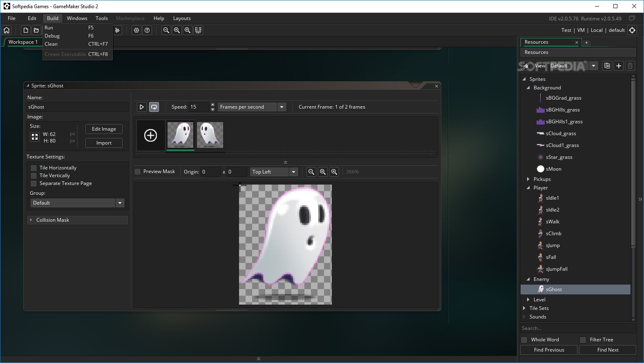This screenshot has height=363, width=644.
Task: Expand the Level folder
Action: (x=528, y=300)
